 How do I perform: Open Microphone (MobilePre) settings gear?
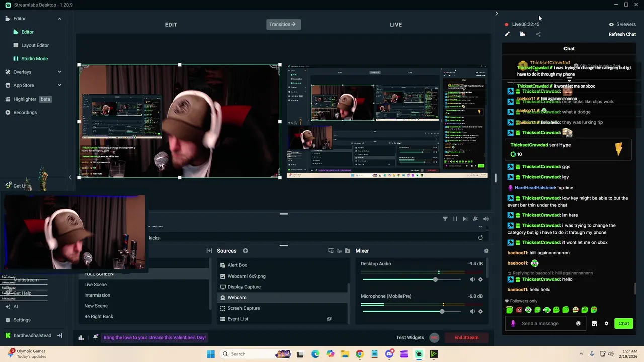(480, 311)
